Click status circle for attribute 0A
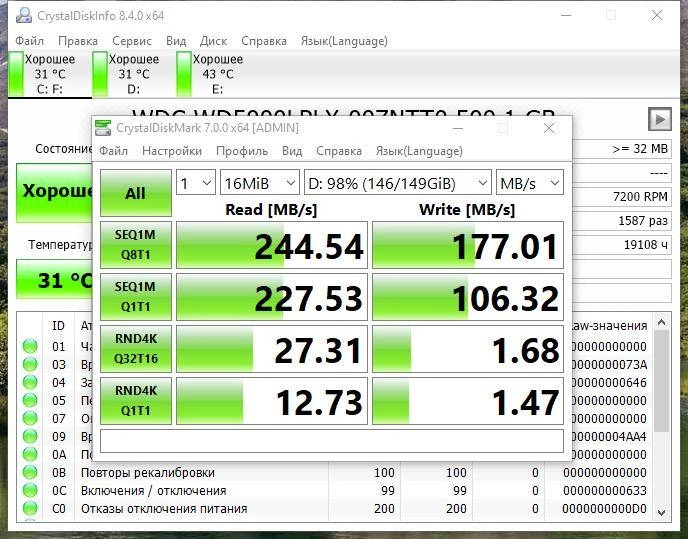The width and height of the screenshot is (688, 539). tap(30, 454)
